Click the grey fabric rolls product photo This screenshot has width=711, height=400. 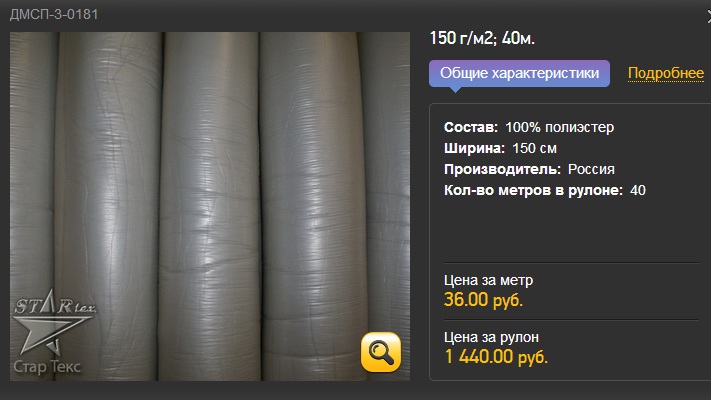point(210,206)
